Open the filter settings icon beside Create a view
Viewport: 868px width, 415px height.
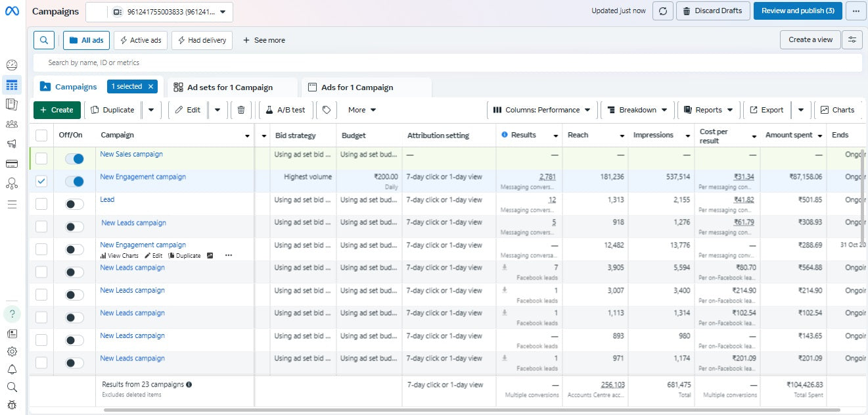coord(852,39)
